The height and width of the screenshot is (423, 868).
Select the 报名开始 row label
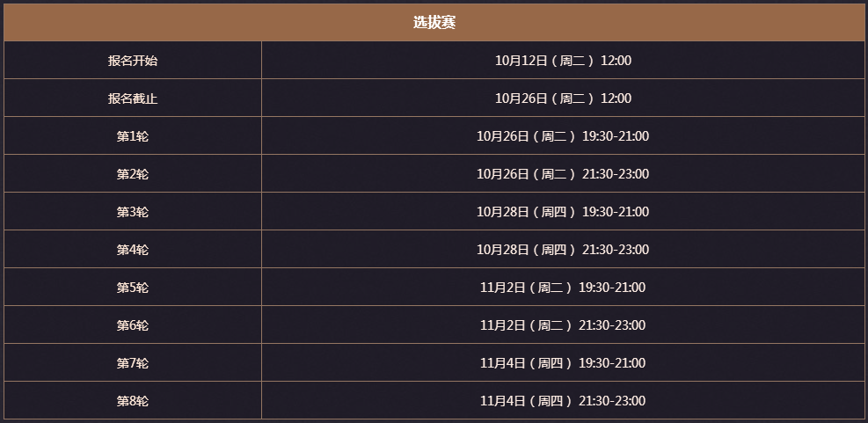tap(133, 61)
